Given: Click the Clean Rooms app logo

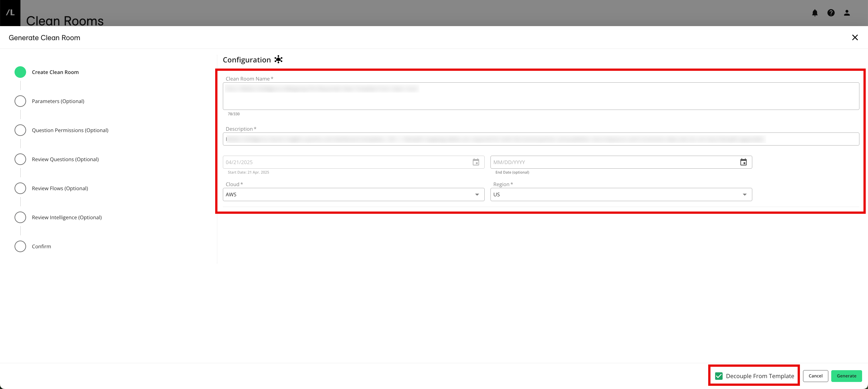Looking at the screenshot, I should coord(10,13).
